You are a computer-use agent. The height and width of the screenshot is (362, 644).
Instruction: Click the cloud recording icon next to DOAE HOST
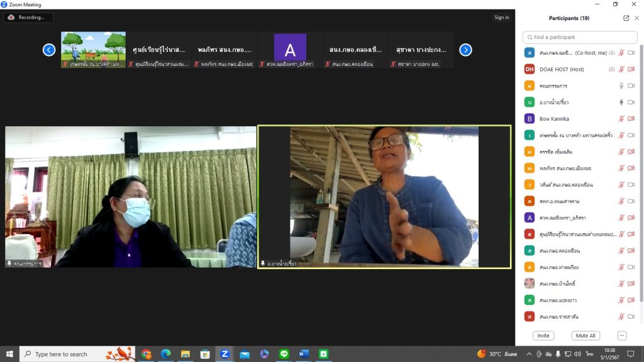(x=611, y=69)
